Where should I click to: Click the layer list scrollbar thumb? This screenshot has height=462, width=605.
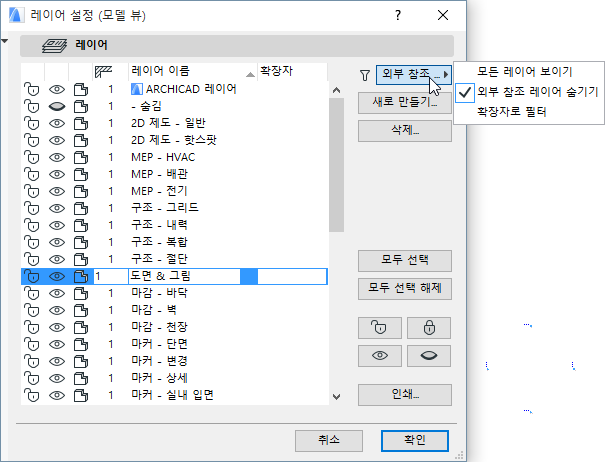336,165
